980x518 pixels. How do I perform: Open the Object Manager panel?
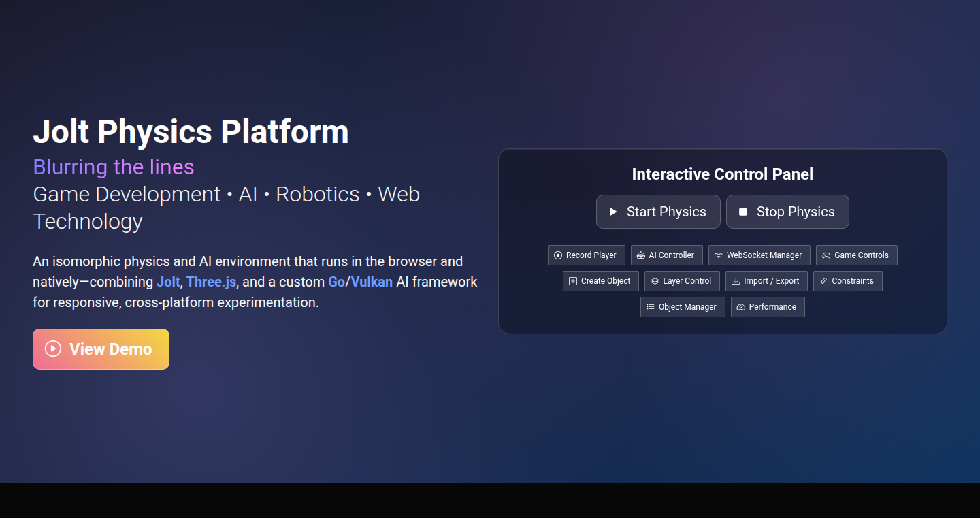pos(683,307)
